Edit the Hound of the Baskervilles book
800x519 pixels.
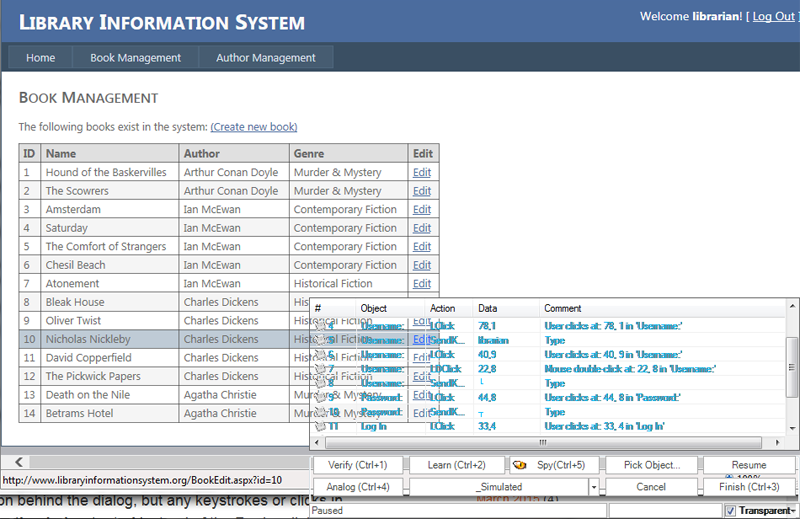[x=422, y=172]
